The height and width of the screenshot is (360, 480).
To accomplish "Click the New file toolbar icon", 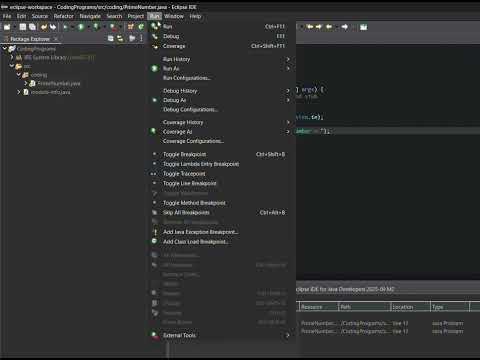I will pos(7,27).
